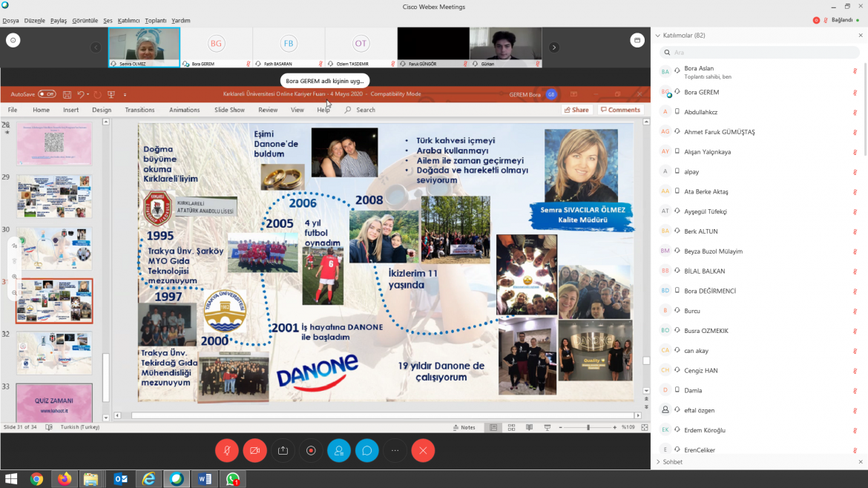Image resolution: width=868 pixels, height=488 pixels.
Task: Open the Düzenle menu
Action: 34,21
